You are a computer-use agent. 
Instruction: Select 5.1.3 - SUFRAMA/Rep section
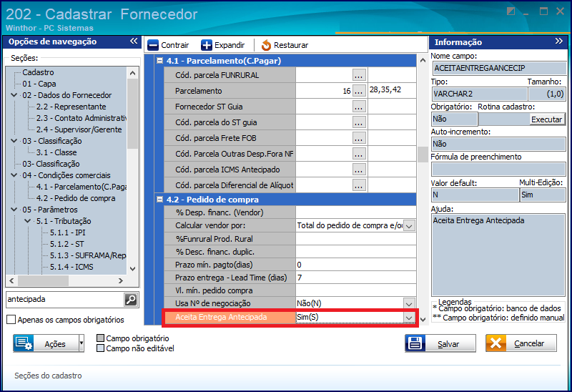[88, 255]
